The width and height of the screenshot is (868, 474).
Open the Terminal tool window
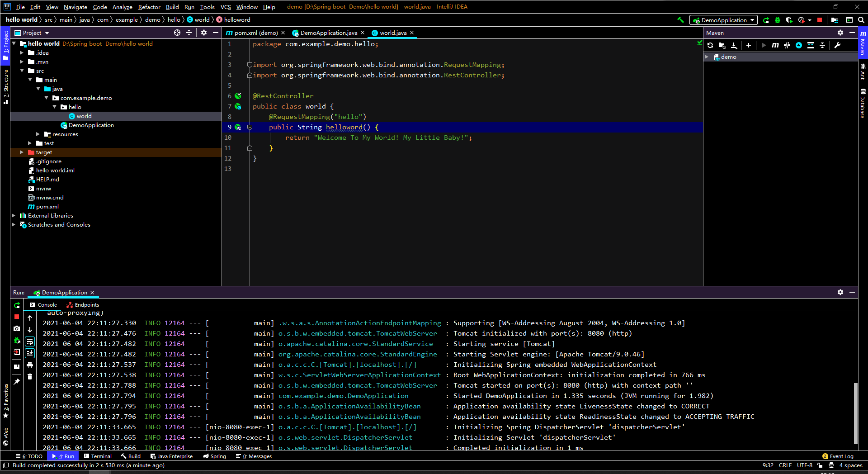coord(98,456)
